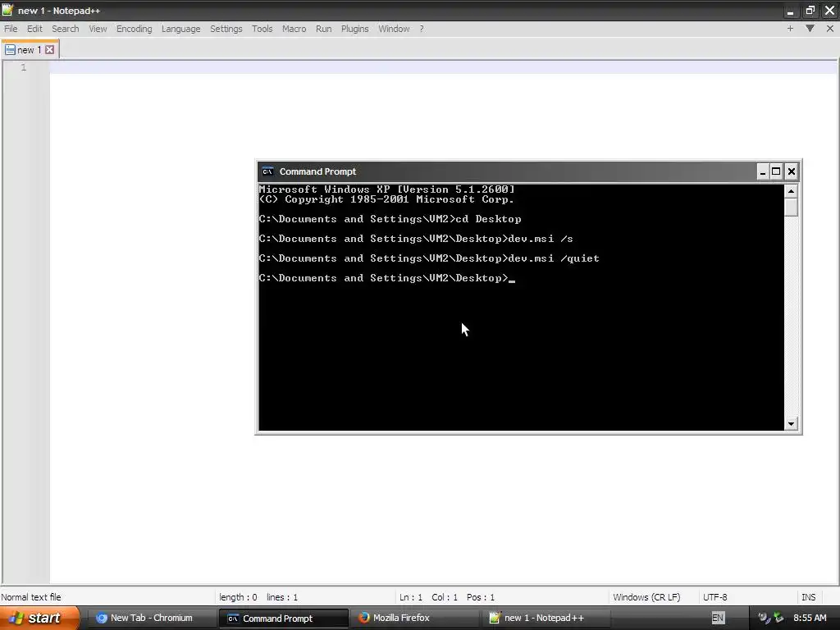The width and height of the screenshot is (840, 630).
Task: Click 'Windows (CR LF)' line ending status
Action: point(646,597)
